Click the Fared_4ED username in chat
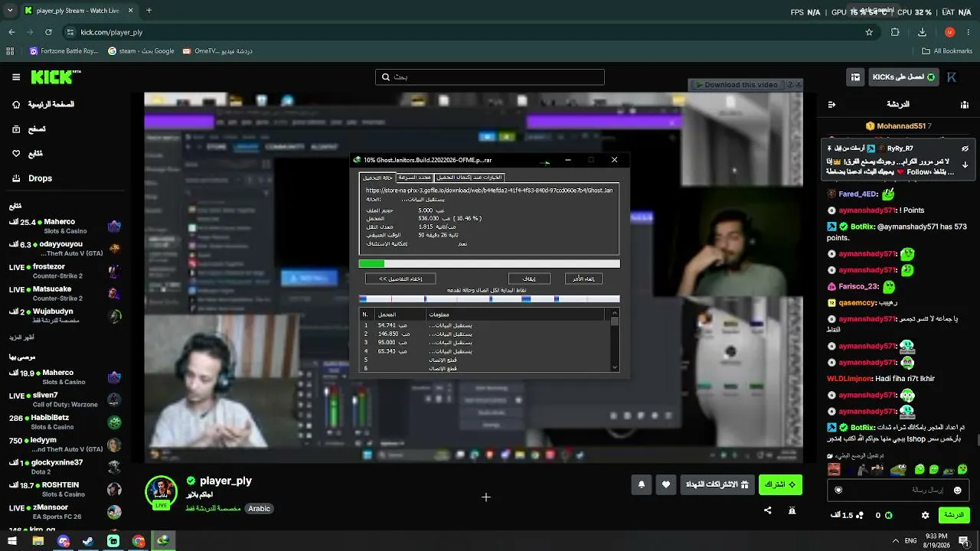980x551 pixels. click(857, 194)
